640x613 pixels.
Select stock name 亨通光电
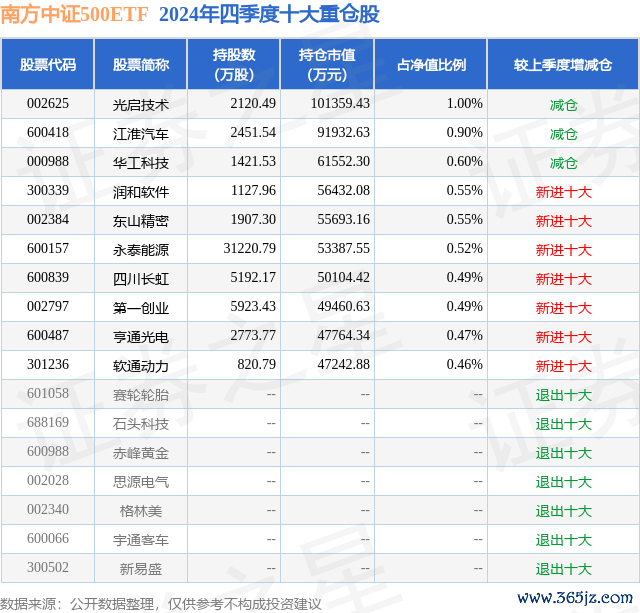pyautogui.click(x=141, y=337)
